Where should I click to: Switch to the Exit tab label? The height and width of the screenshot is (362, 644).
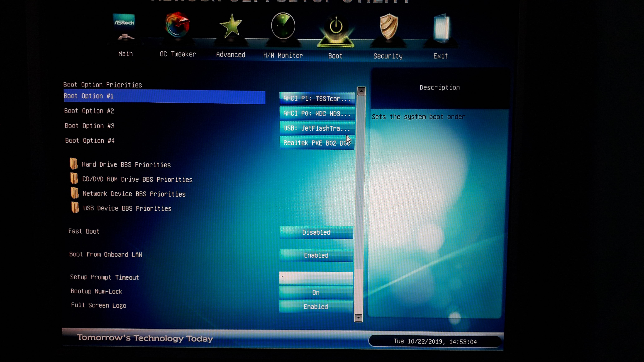441,56
